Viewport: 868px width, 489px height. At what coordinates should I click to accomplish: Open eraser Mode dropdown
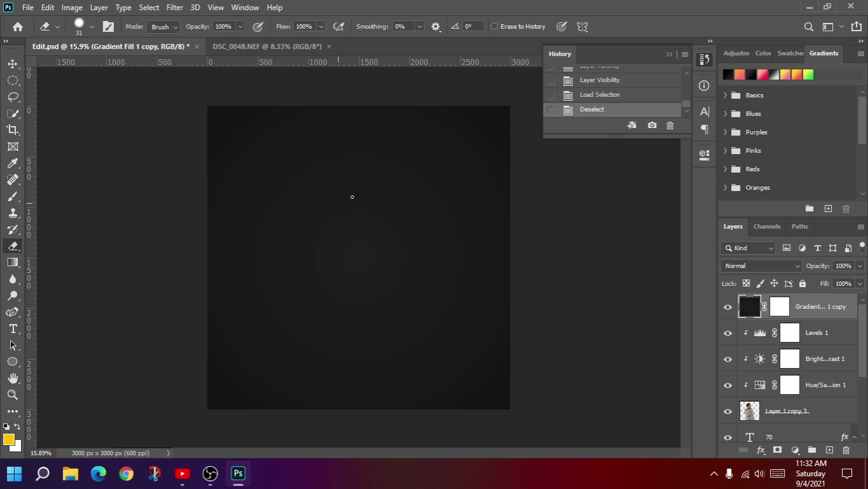(164, 27)
